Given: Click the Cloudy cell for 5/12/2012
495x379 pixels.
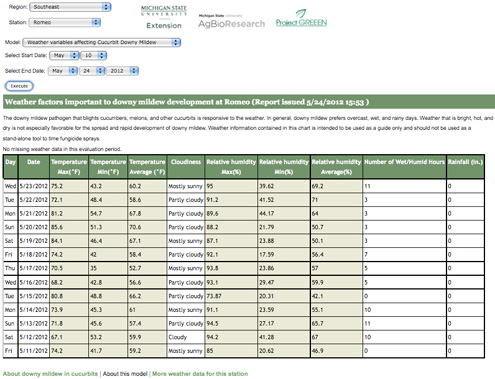Looking at the screenshot, I should pyautogui.click(x=186, y=337).
